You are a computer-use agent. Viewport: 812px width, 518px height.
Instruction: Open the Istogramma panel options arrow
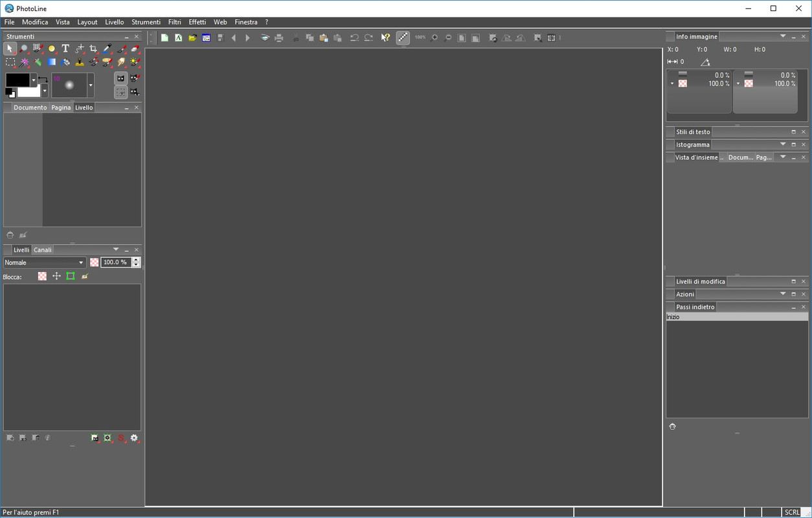pos(783,145)
